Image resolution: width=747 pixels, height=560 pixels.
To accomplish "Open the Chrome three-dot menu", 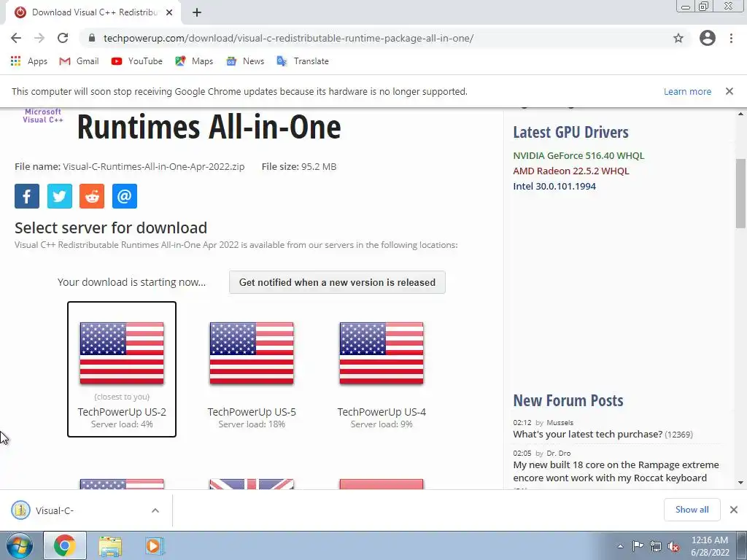I will coord(731,38).
